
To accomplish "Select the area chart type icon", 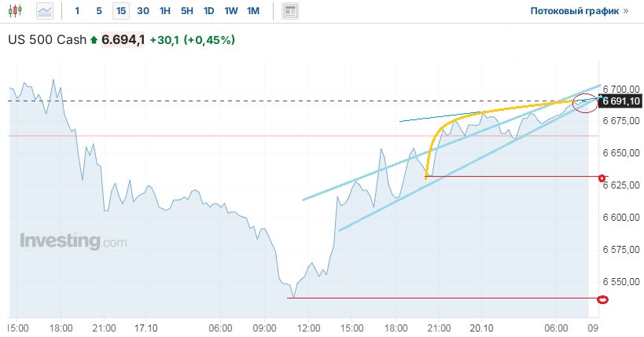I will tap(45, 11).
